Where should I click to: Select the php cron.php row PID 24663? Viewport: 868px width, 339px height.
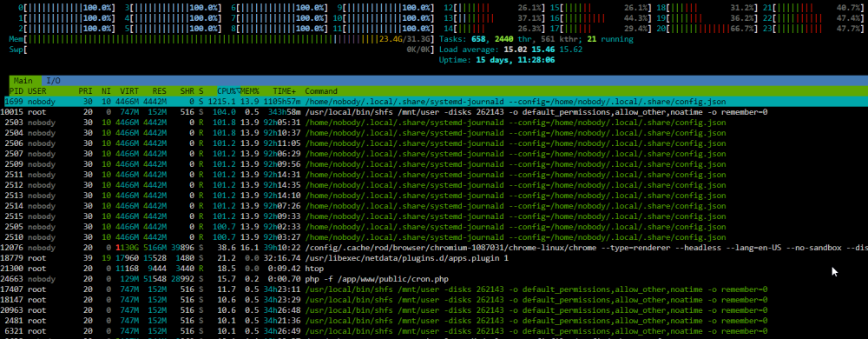(434, 279)
